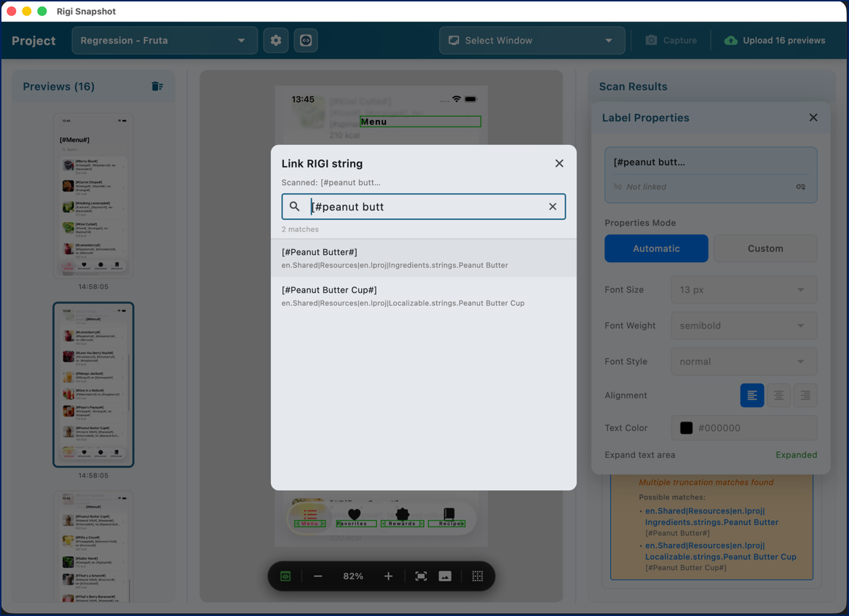Click the search input in Link RIGI string

click(x=424, y=207)
